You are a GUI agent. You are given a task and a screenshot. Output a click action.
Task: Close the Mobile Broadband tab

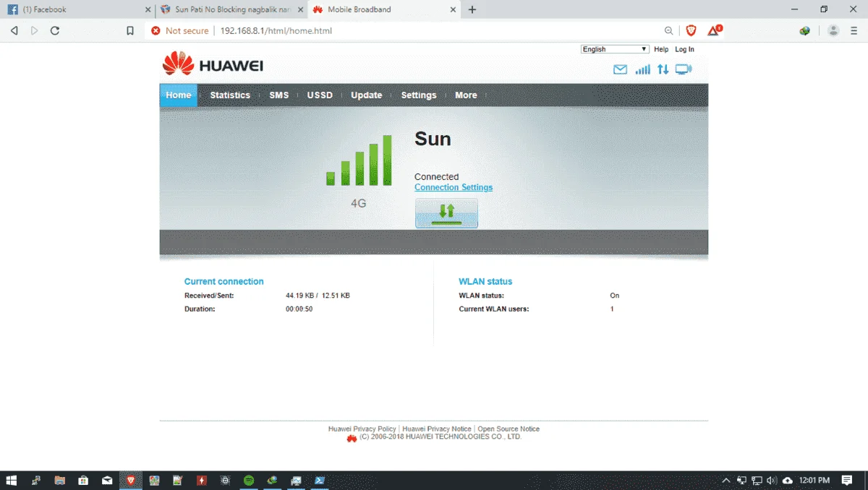tap(453, 9)
